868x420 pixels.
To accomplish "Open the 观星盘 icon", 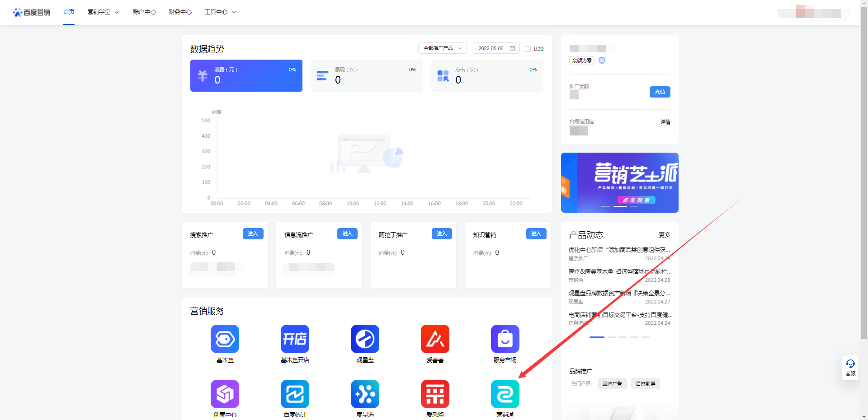I will tap(365, 339).
